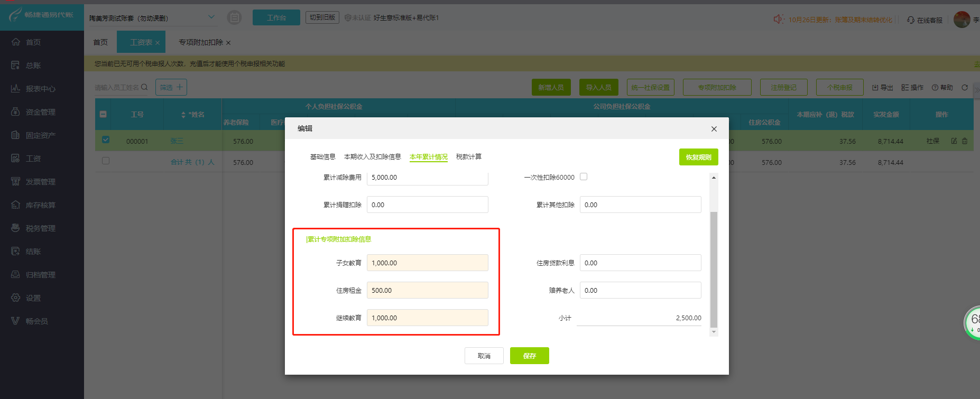
Task: Open the 首页 icon in the sidebar
Action: coord(16,42)
